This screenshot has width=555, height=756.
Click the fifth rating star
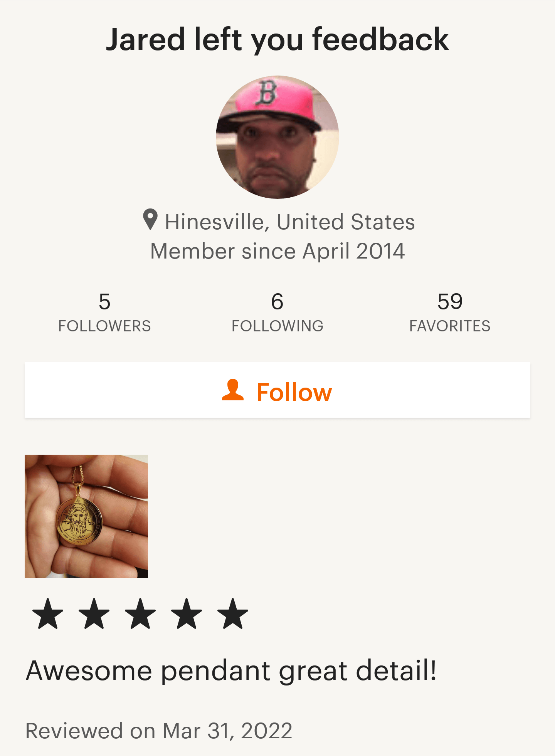(233, 613)
